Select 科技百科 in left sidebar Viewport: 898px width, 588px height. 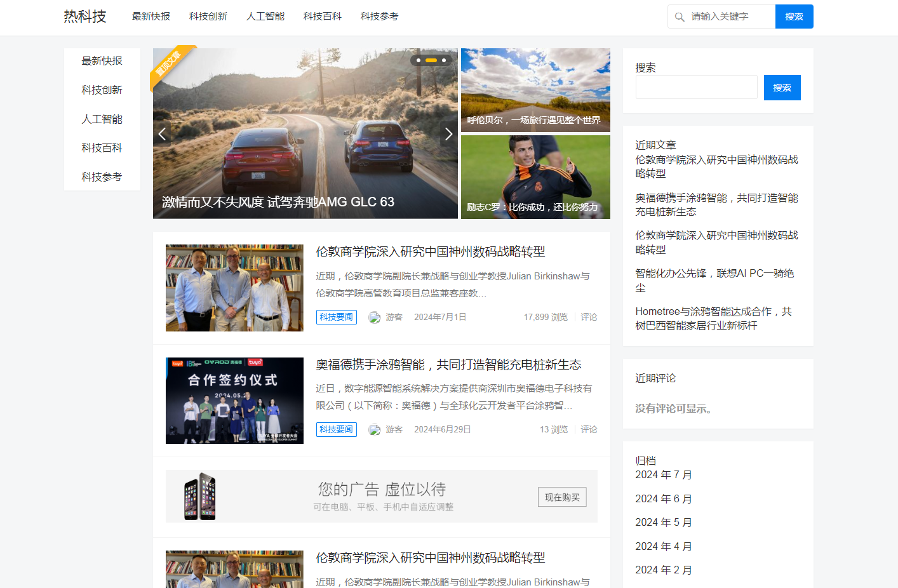pos(102,148)
